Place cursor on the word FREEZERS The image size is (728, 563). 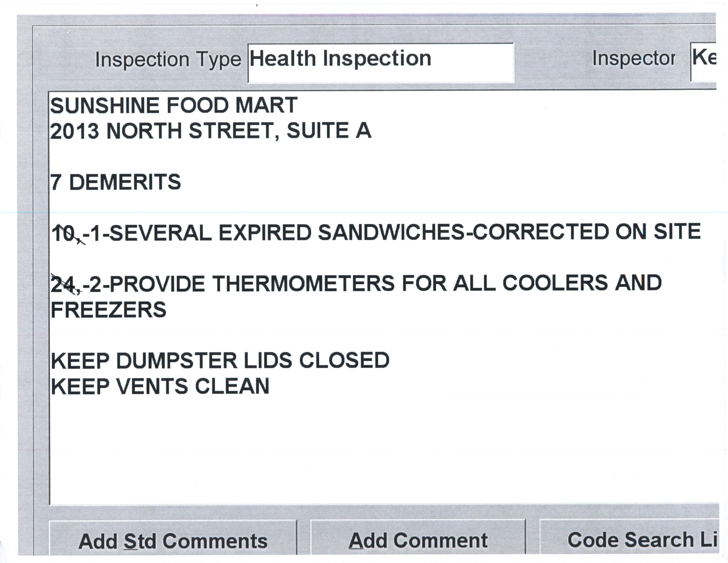coord(108,310)
